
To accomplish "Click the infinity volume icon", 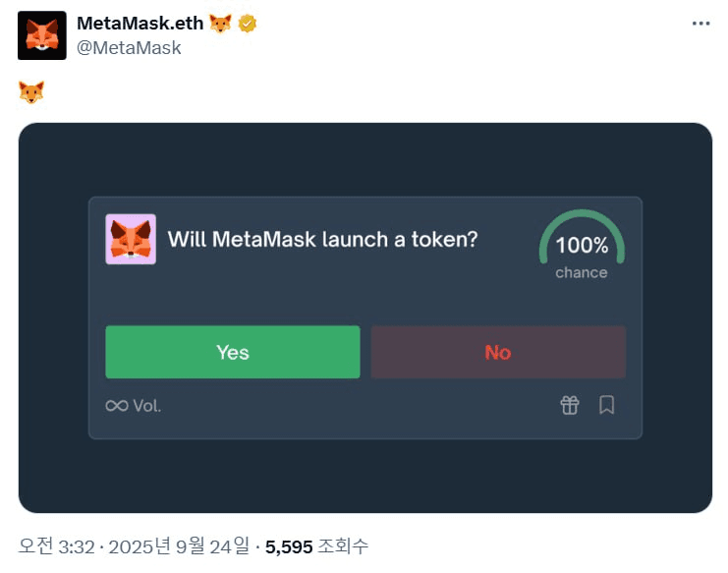I will (117, 406).
